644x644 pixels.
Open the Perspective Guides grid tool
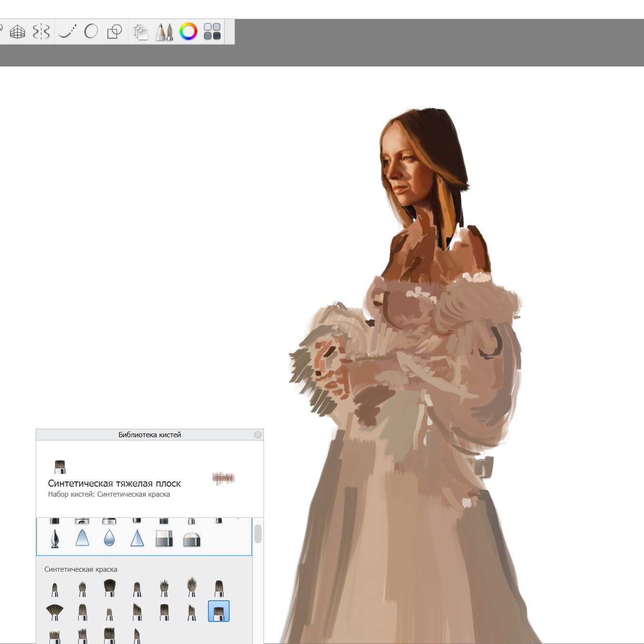(x=18, y=32)
